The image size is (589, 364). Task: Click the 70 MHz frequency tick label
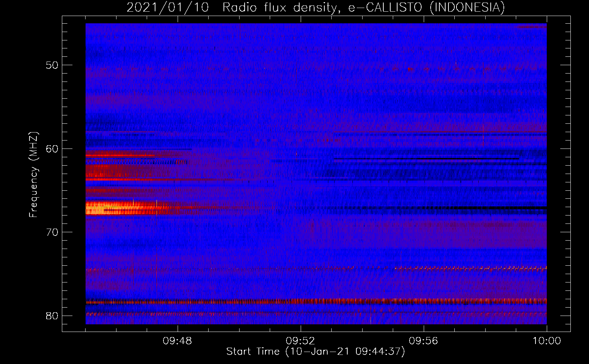point(52,232)
